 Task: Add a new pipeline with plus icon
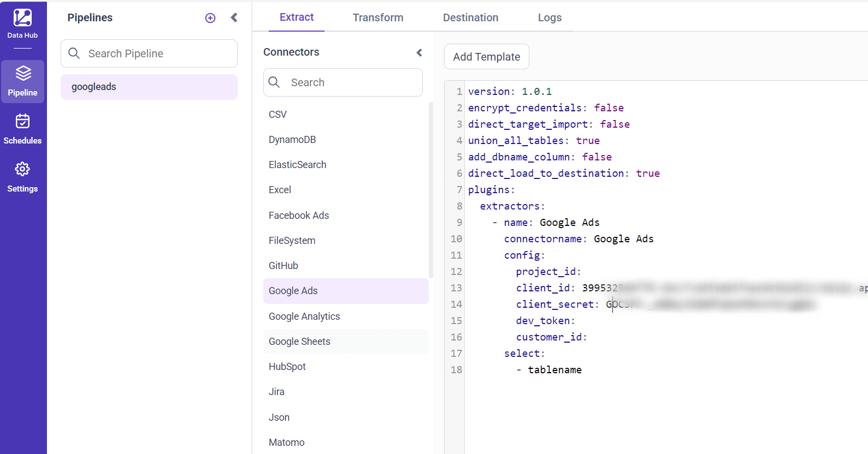210,18
